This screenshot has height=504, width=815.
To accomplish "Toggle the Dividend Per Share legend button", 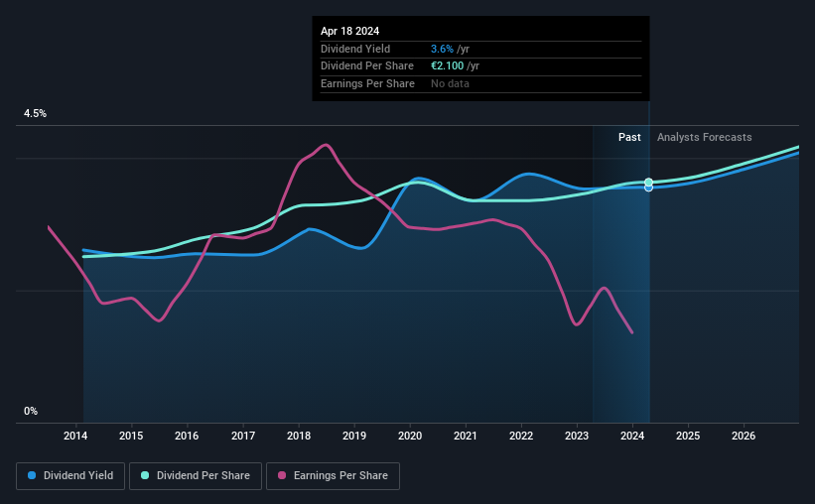I will (x=196, y=476).
